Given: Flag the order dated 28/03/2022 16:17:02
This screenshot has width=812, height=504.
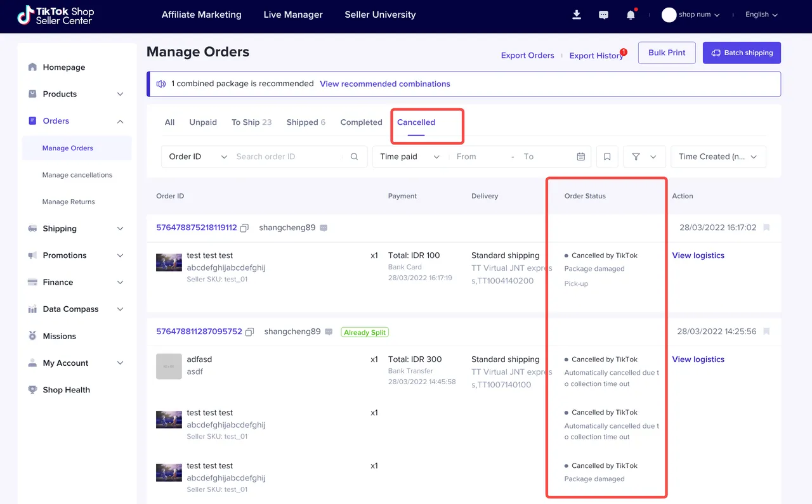Looking at the screenshot, I should tap(766, 228).
